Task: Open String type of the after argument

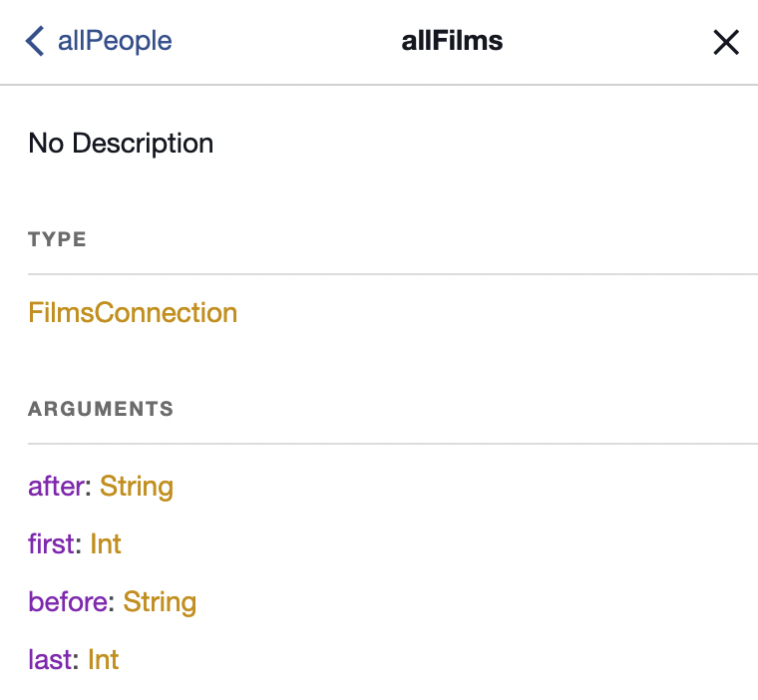Action: (137, 487)
